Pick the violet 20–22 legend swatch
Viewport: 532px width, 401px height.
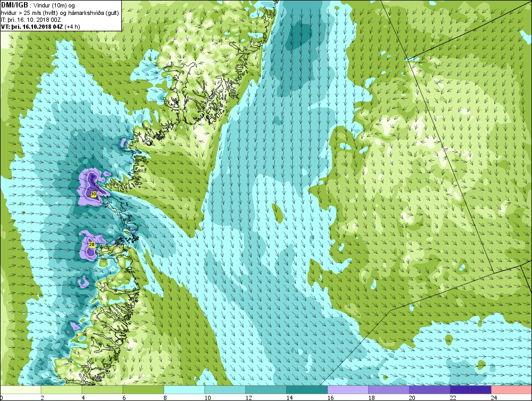click(429, 390)
